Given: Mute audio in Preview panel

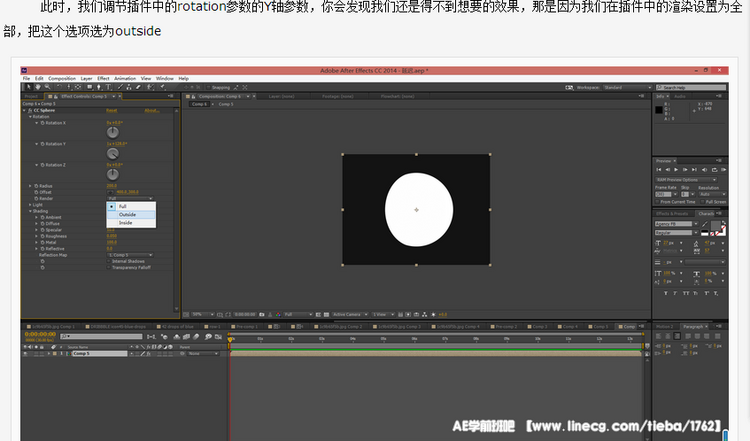Looking at the screenshot, I should 704,170.
